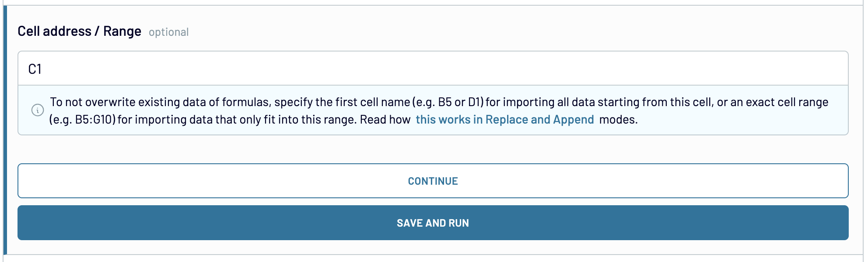
Task: Click the info circle icon beside hint
Action: pyautogui.click(x=38, y=110)
